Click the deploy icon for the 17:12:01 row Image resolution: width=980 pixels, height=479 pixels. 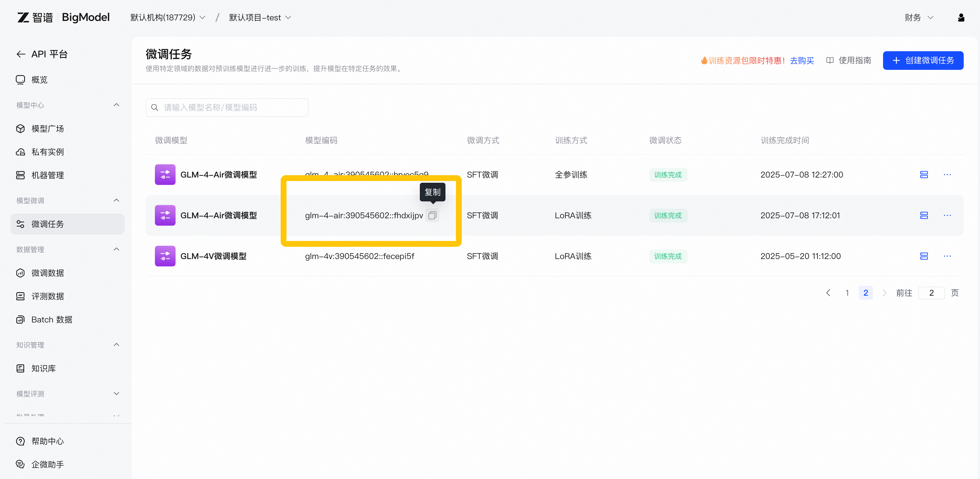(924, 216)
